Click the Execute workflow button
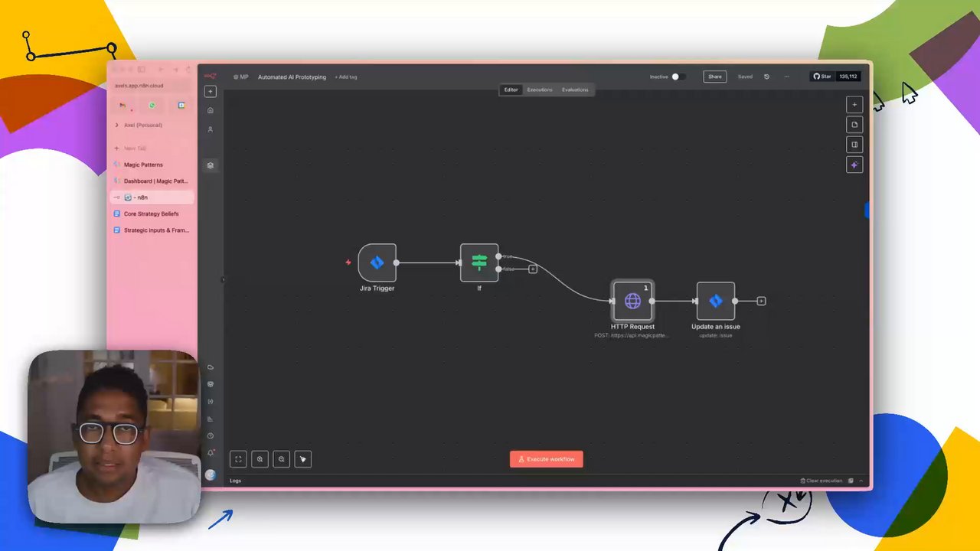 click(546, 459)
